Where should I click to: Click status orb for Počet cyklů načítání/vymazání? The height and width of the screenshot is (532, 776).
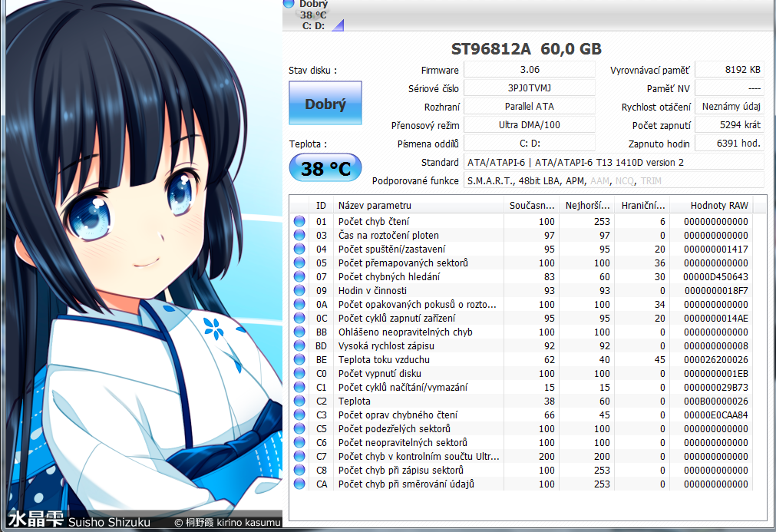pyautogui.click(x=299, y=387)
